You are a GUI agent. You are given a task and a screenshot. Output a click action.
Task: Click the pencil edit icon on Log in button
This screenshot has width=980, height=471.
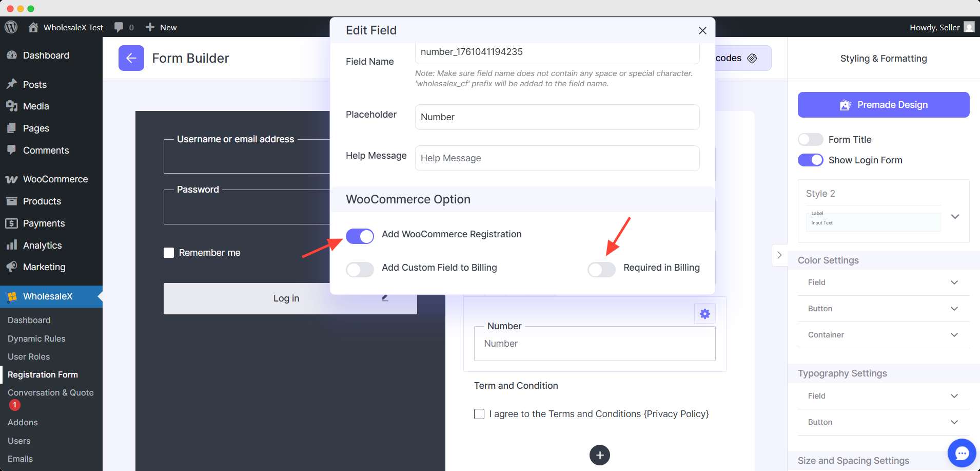[x=385, y=298]
